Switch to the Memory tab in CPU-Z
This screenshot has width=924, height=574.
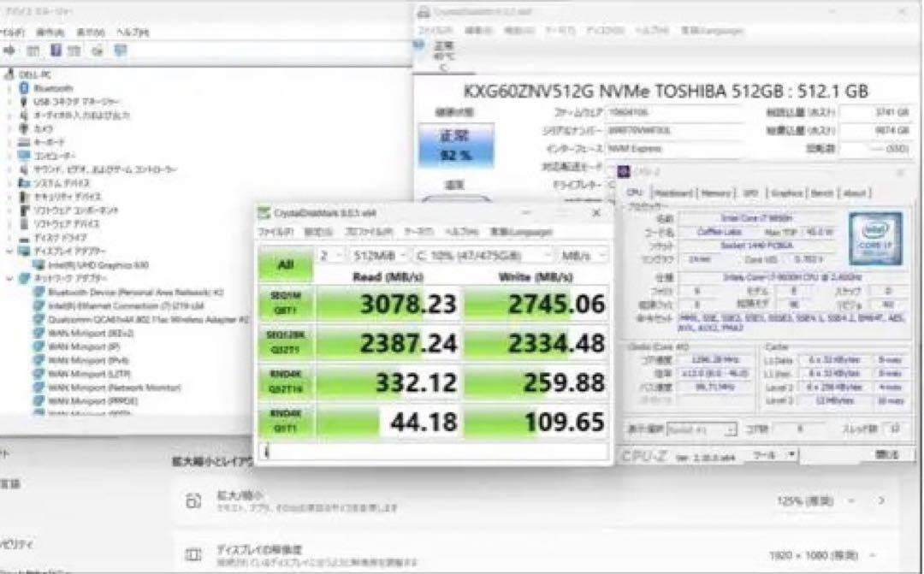[x=717, y=192]
